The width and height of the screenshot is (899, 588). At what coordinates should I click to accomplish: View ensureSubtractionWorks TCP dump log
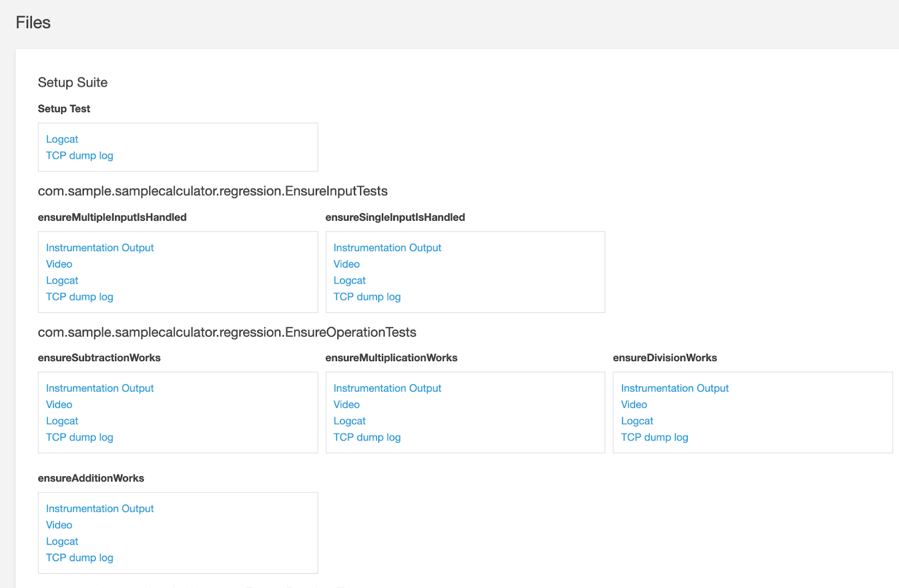tap(79, 437)
